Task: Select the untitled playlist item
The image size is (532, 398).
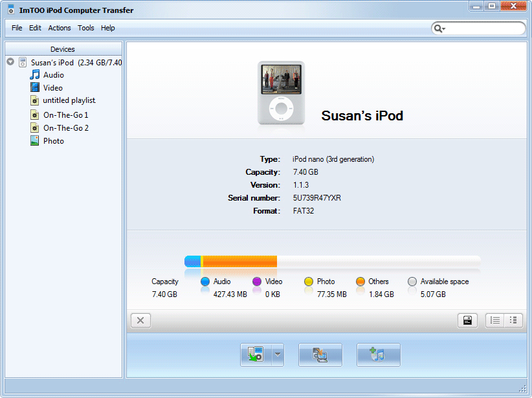Action: 69,100
